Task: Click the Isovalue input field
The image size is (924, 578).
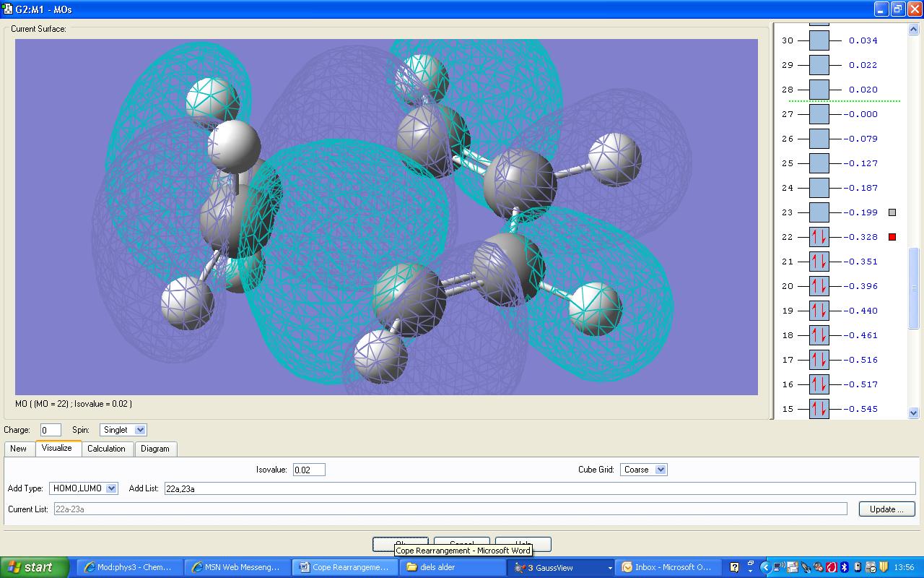Action: (309, 470)
